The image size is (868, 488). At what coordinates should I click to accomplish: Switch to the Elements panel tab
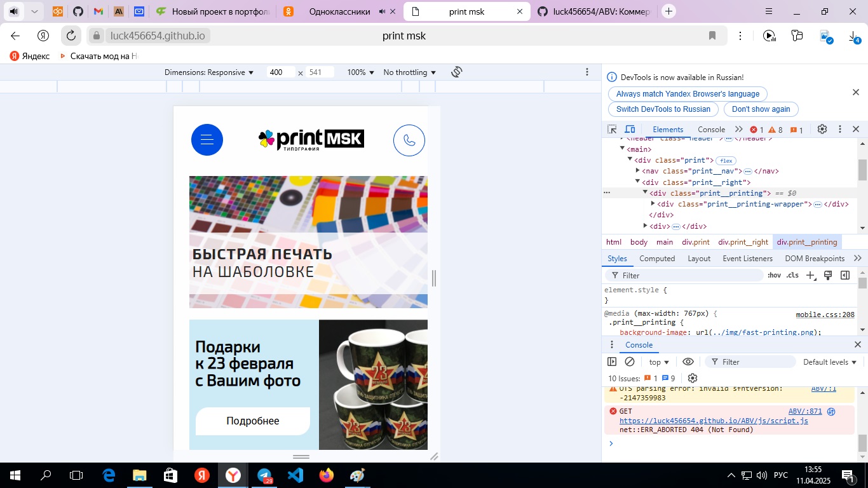tap(668, 130)
